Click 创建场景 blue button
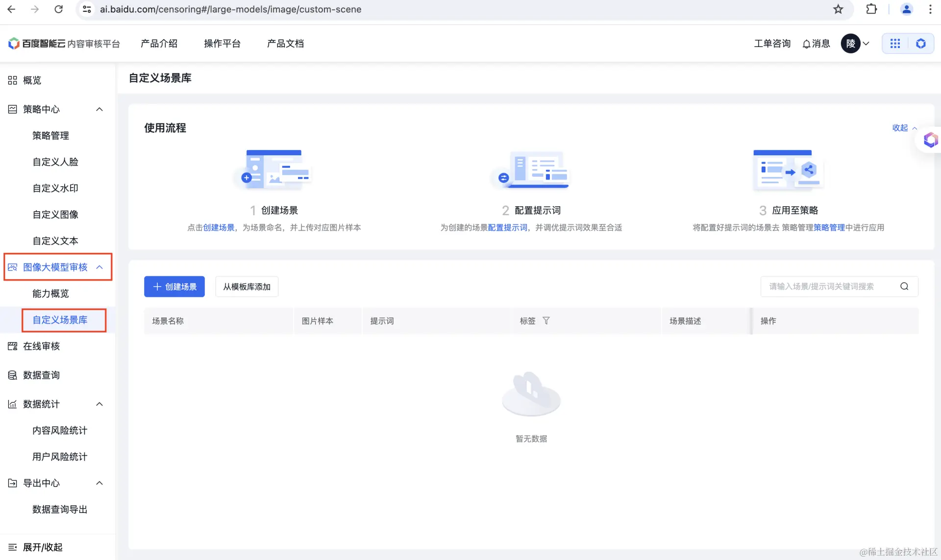Image resolution: width=941 pixels, height=560 pixels. click(x=174, y=287)
